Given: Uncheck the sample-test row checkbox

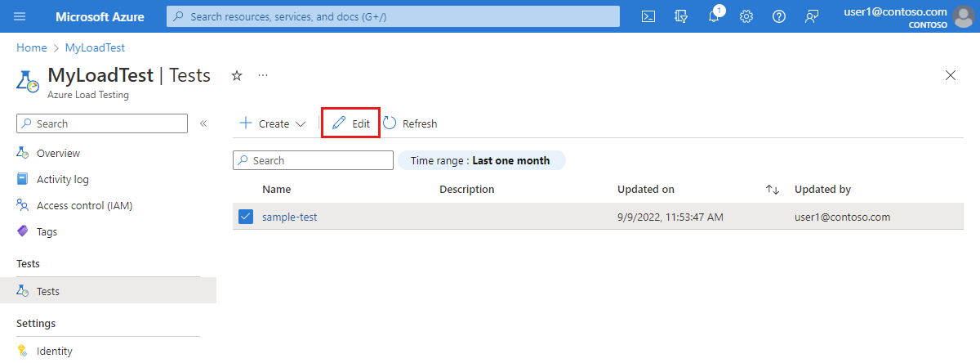Looking at the screenshot, I should [246, 217].
